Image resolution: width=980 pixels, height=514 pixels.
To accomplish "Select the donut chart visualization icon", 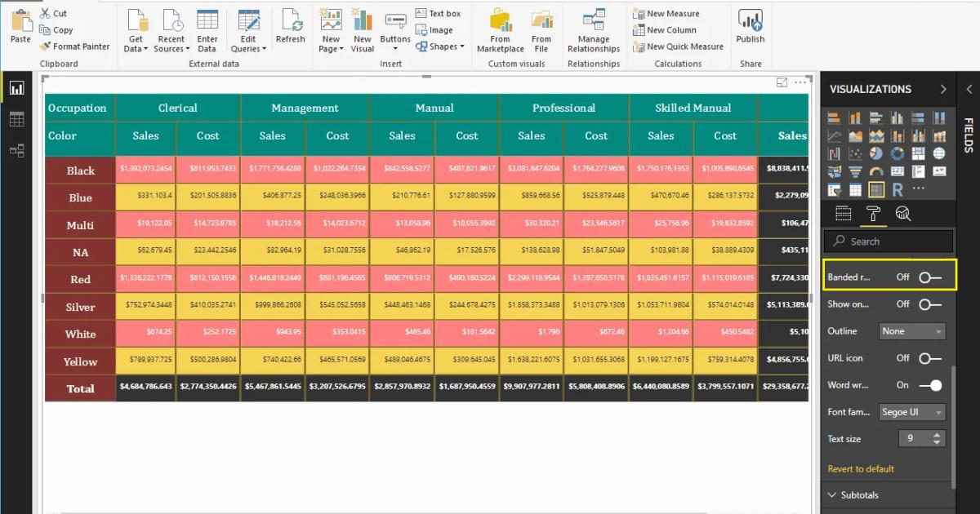I will [897, 153].
